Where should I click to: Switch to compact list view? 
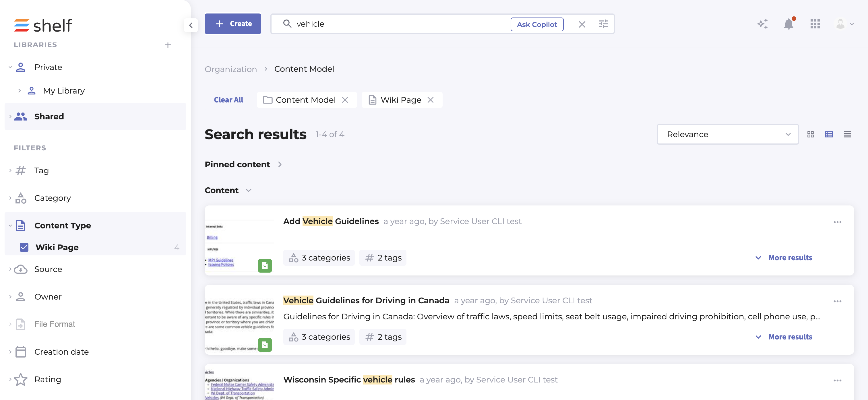[847, 135]
